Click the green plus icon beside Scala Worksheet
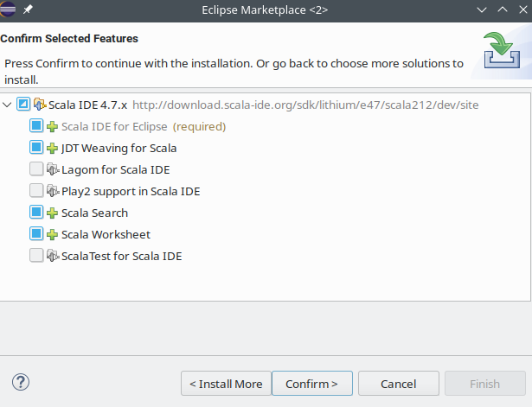This screenshot has width=532, height=407. (52, 235)
